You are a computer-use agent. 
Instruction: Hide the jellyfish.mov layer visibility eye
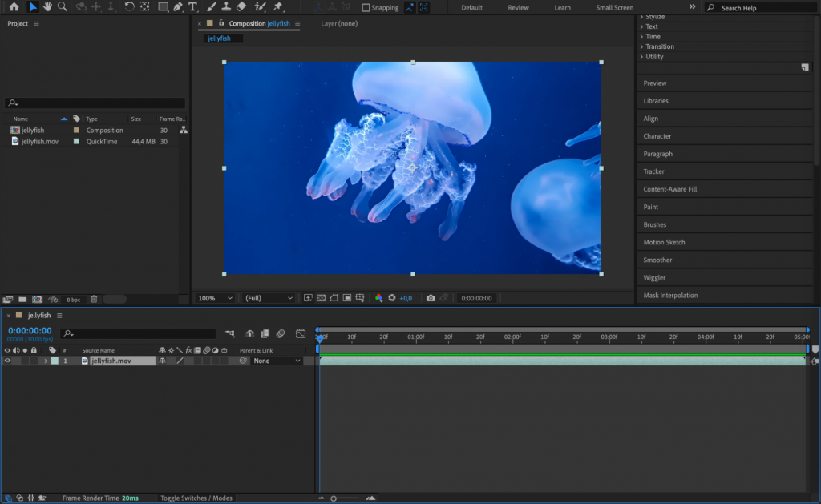[x=7, y=361]
